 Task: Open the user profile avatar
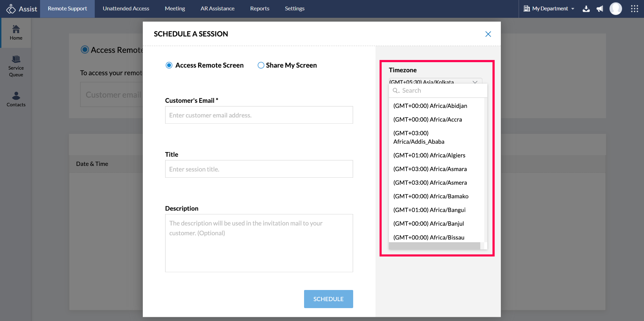pos(615,9)
